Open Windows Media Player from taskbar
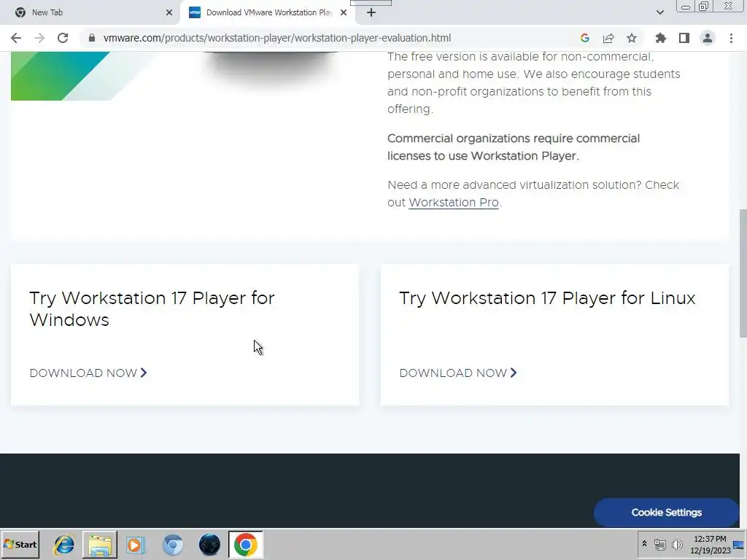This screenshot has width=747, height=560. click(x=136, y=545)
